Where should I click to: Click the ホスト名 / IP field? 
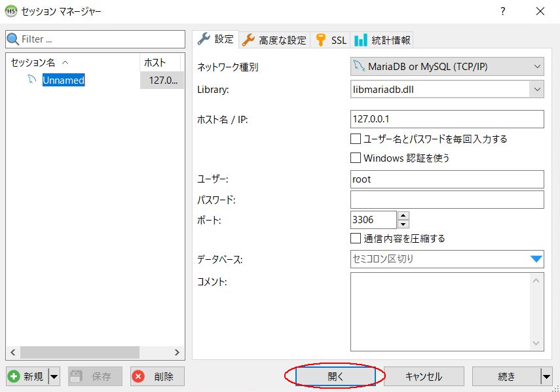click(447, 119)
